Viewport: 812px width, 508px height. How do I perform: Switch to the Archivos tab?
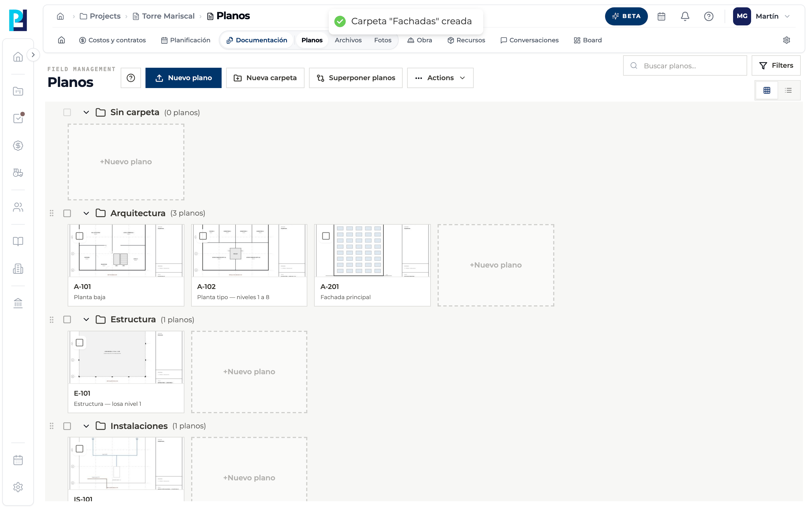pos(348,40)
